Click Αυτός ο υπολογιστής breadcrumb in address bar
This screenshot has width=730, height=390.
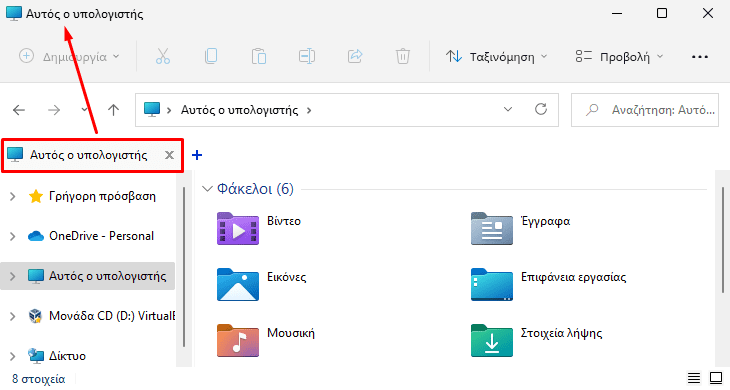[x=239, y=110]
